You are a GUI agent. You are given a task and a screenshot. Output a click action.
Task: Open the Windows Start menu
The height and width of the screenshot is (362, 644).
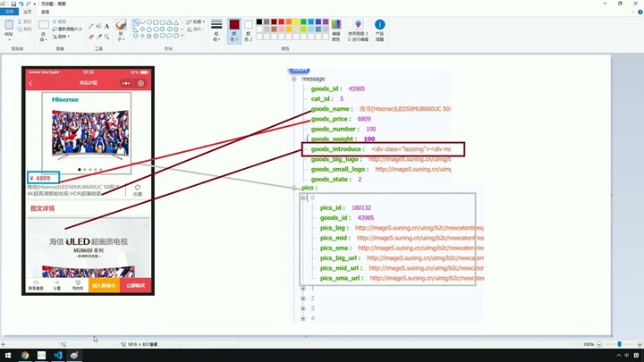[x=8, y=356]
